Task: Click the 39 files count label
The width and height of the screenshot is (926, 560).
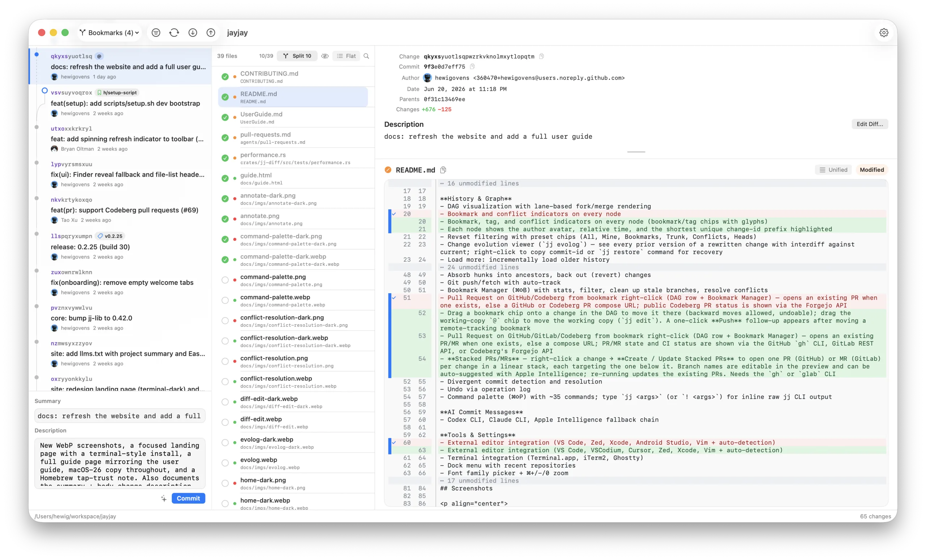Action: tap(227, 56)
